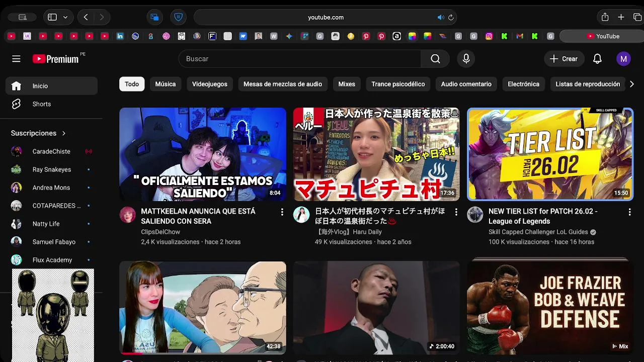
Task: Click ClipsDelChow channel avatar under first video
Action: tap(127, 215)
